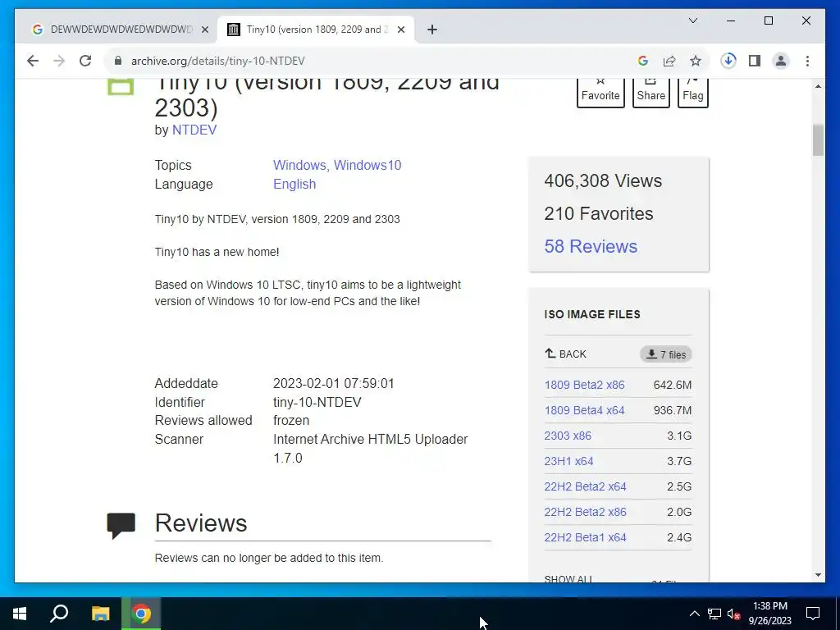Click the 210 Favorites text
Screen dimensions: 840x630
[x=599, y=214]
